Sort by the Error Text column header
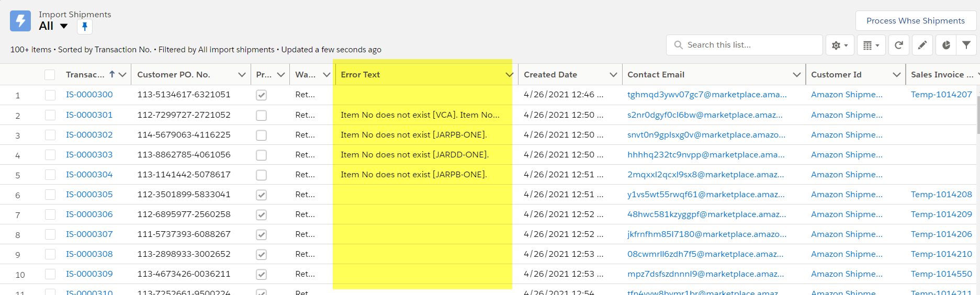Image resolution: width=980 pixels, height=295 pixels. click(x=361, y=75)
